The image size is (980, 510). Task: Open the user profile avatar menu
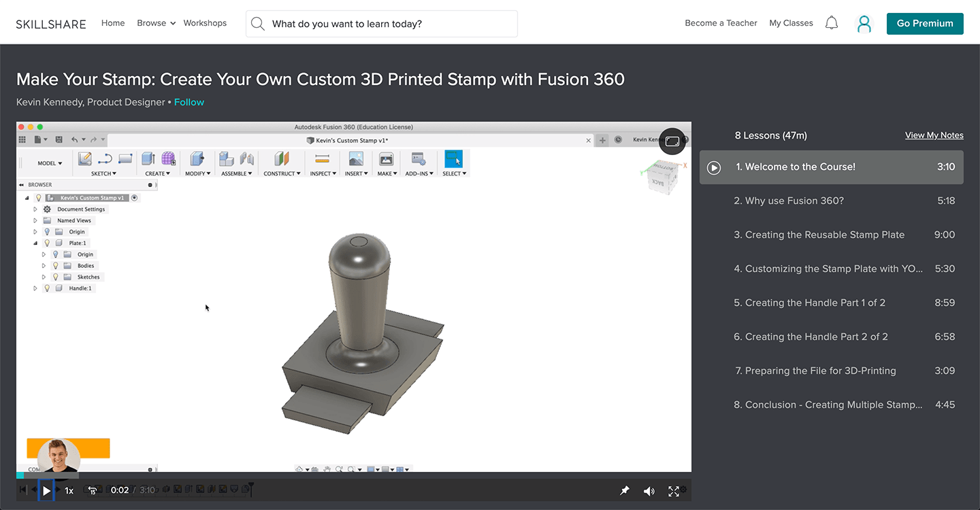(x=864, y=24)
